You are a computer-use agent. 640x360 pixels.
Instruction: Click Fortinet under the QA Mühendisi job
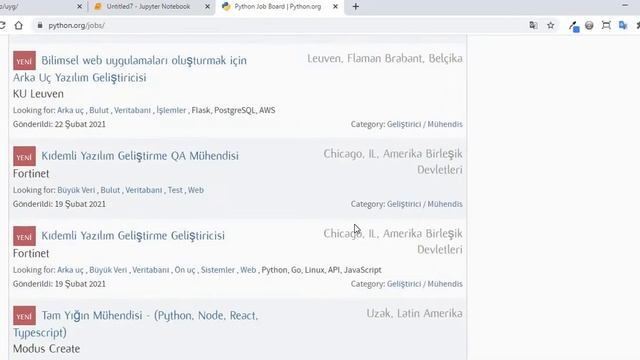point(31,174)
